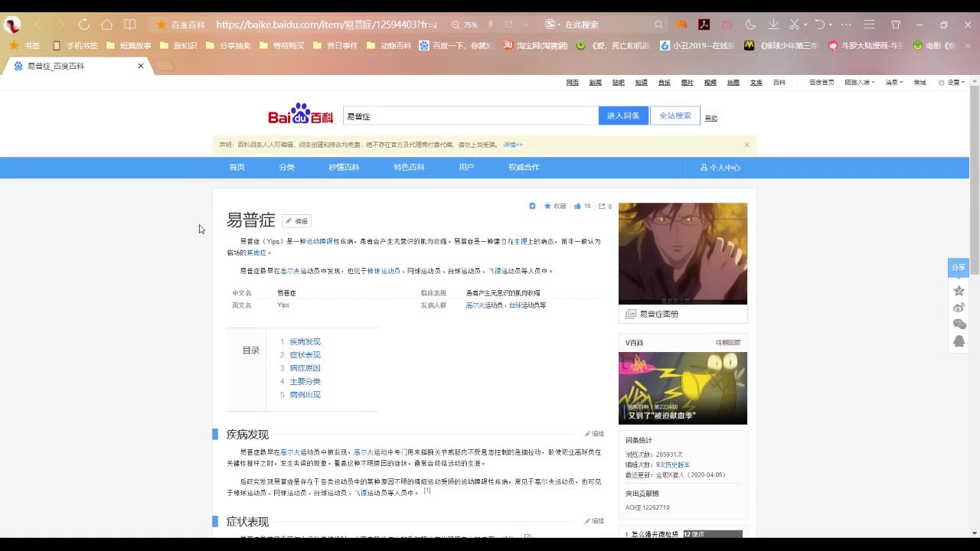Click the 帮助 link beside search
Screen dimensions: 980x551
point(711,118)
